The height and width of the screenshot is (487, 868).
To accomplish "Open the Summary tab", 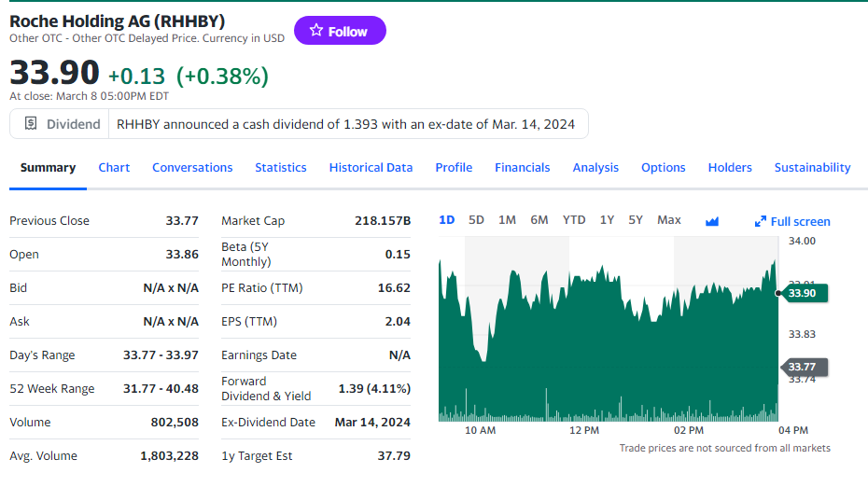I will pyautogui.click(x=49, y=168).
